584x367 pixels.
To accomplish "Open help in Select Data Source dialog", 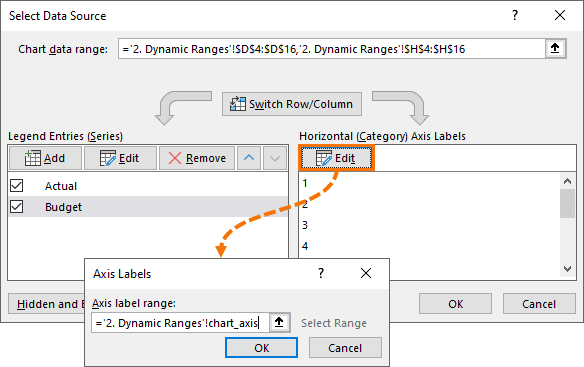I will (515, 15).
